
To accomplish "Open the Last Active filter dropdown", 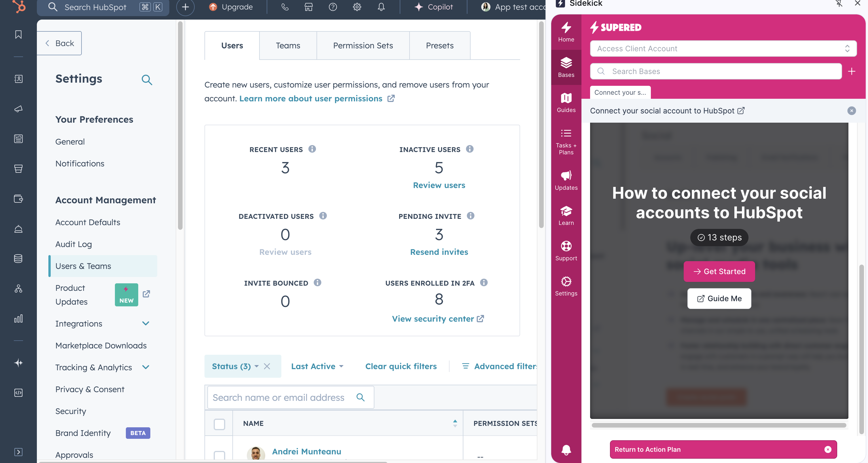I will [317, 366].
